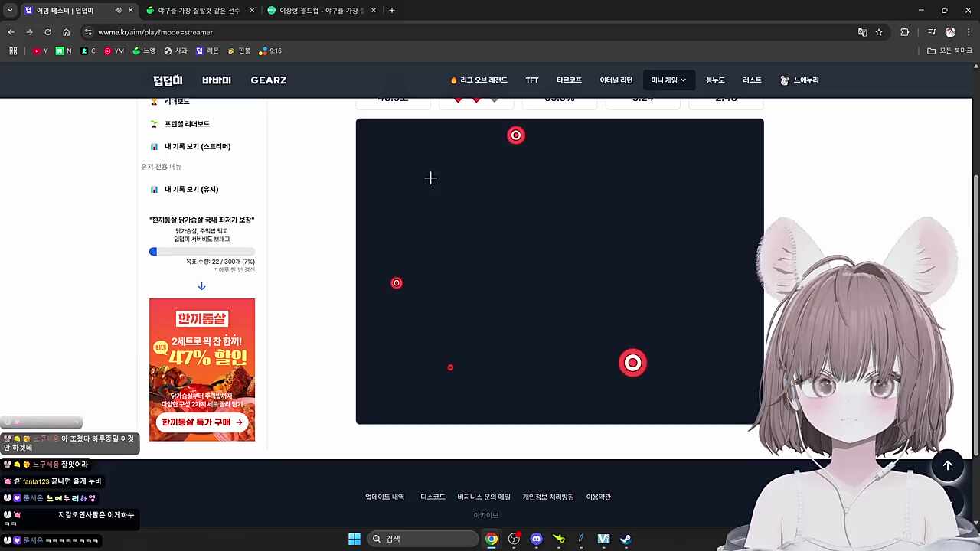Go to the browser home page
The width and height of the screenshot is (980, 551).
66,32
